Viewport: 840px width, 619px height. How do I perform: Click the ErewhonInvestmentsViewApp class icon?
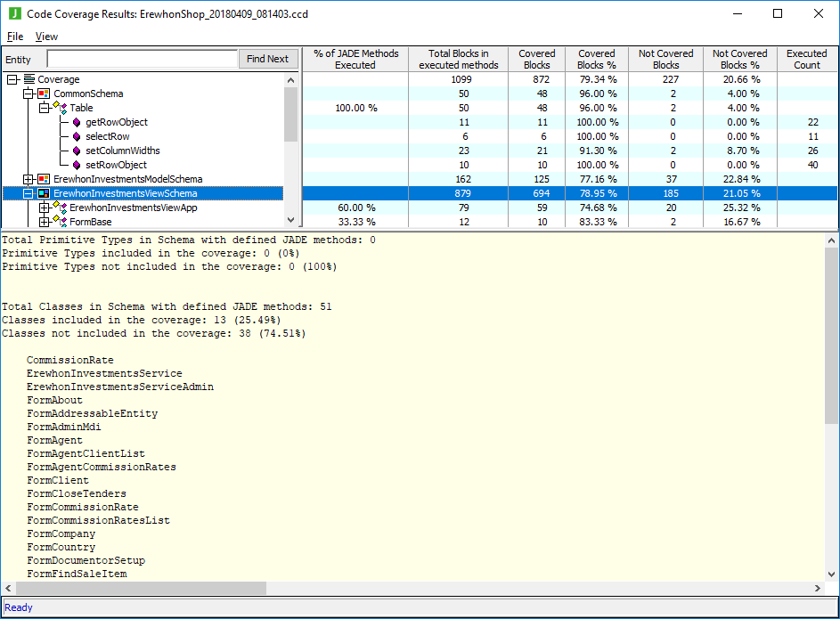point(61,208)
